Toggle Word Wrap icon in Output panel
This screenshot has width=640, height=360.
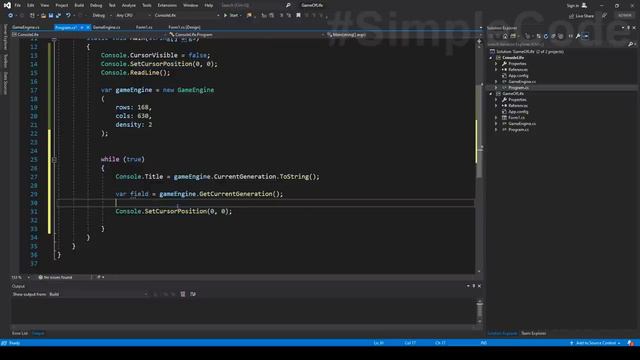tap(193, 294)
